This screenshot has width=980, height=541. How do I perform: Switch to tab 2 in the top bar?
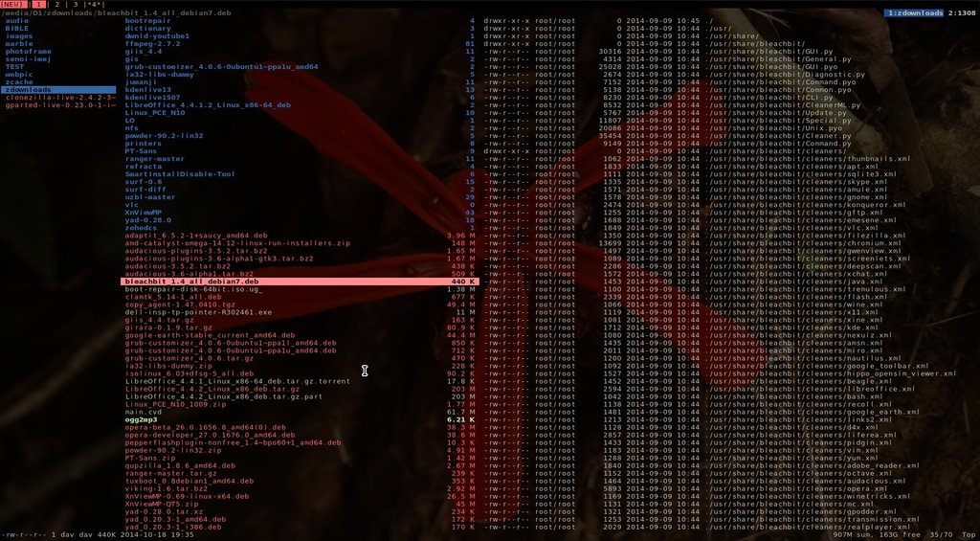pyautogui.click(x=56, y=5)
